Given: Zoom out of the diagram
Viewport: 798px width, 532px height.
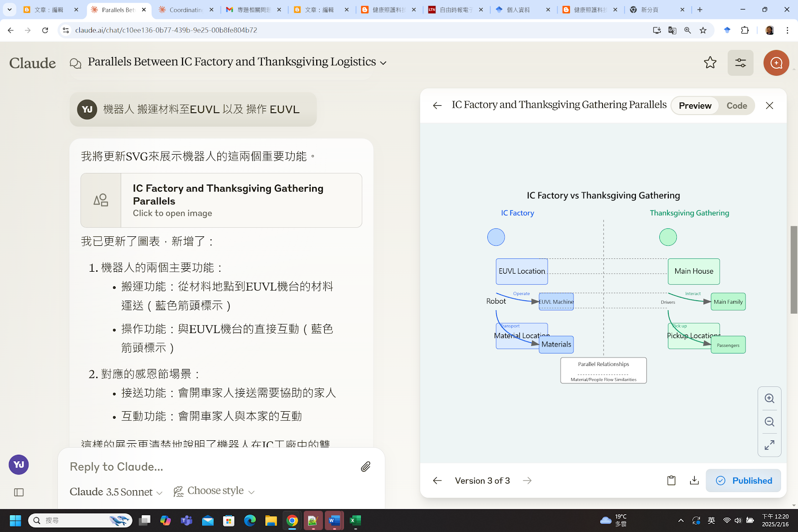Looking at the screenshot, I should tap(770, 422).
